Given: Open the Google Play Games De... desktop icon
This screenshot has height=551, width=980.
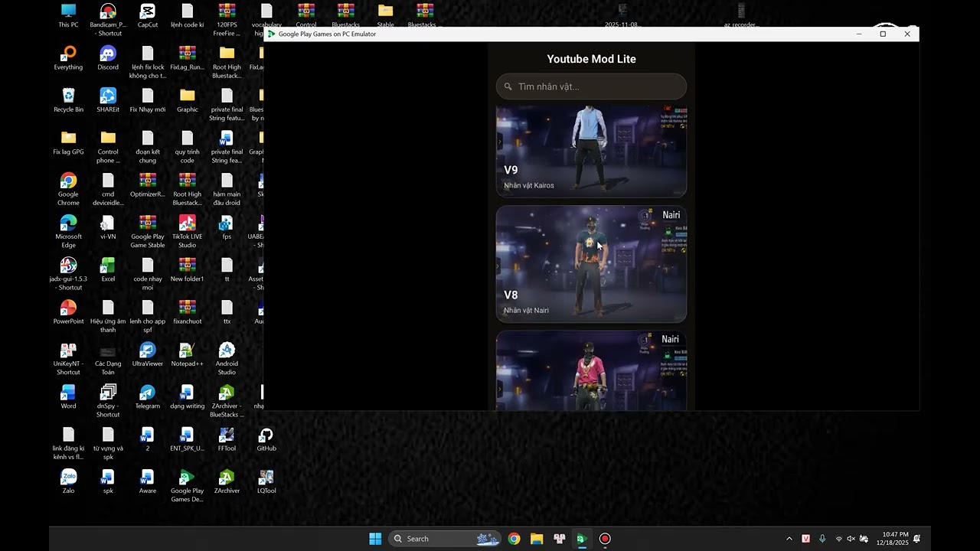Looking at the screenshot, I should click(187, 486).
